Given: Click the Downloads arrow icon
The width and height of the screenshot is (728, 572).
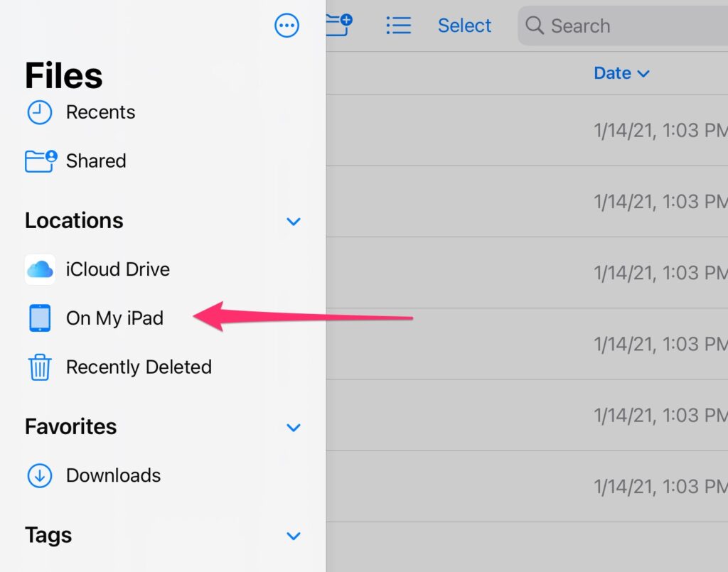Looking at the screenshot, I should pos(40,475).
